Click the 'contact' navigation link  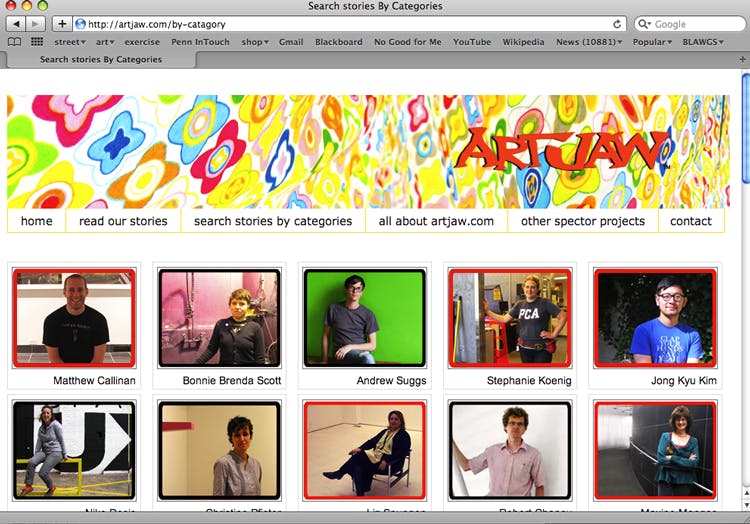(x=690, y=221)
